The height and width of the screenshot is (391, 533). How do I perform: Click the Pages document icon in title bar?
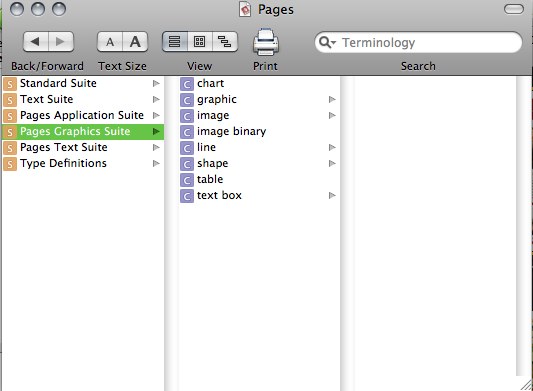tap(245, 9)
